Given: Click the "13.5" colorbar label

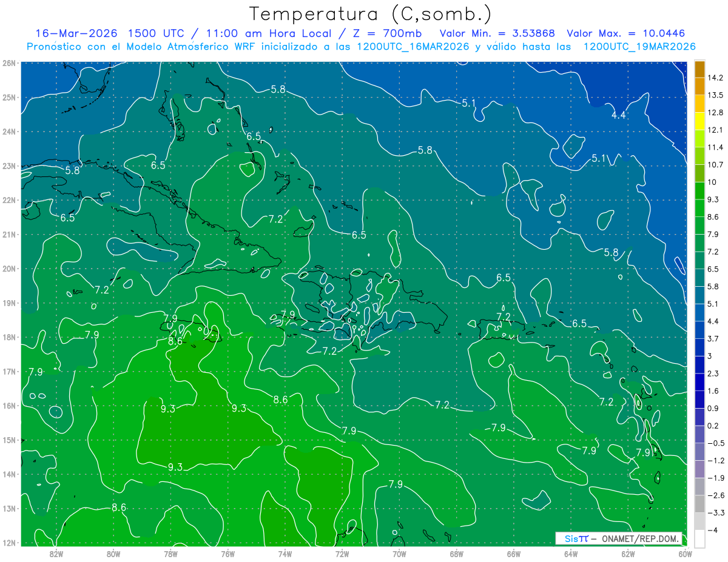Looking at the screenshot, I should coord(715,95).
